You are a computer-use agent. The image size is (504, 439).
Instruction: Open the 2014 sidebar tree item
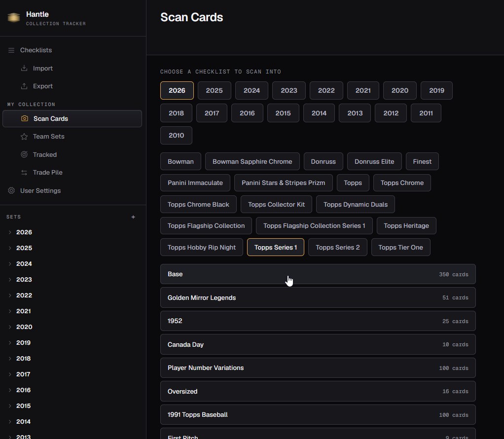pyautogui.click(x=23, y=421)
